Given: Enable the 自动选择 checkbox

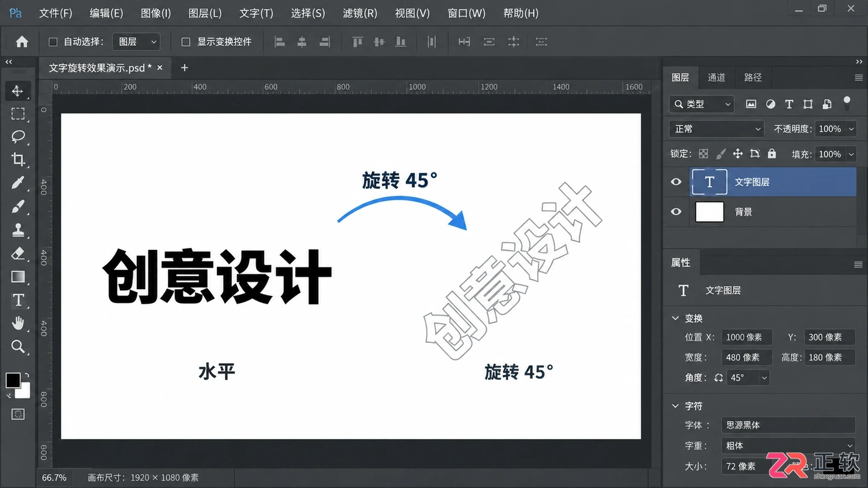Looking at the screenshot, I should 53,42.
